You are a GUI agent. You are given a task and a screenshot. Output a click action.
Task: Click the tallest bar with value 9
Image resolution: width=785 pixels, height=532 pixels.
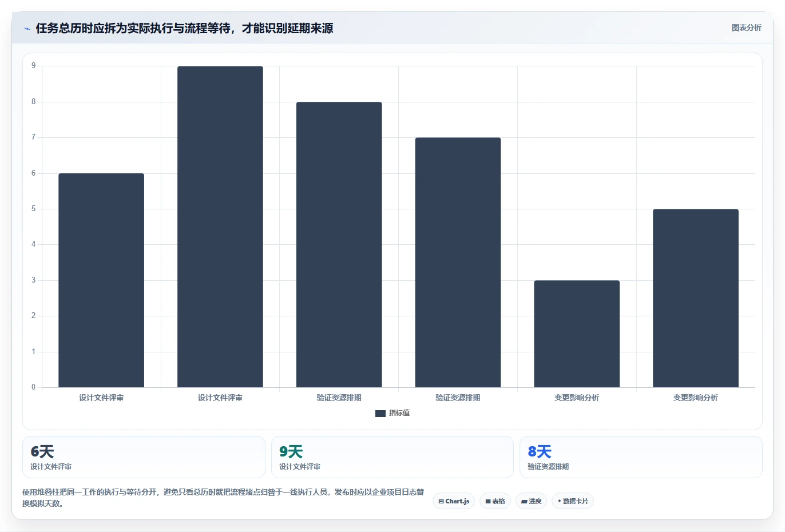coord(220,227)
